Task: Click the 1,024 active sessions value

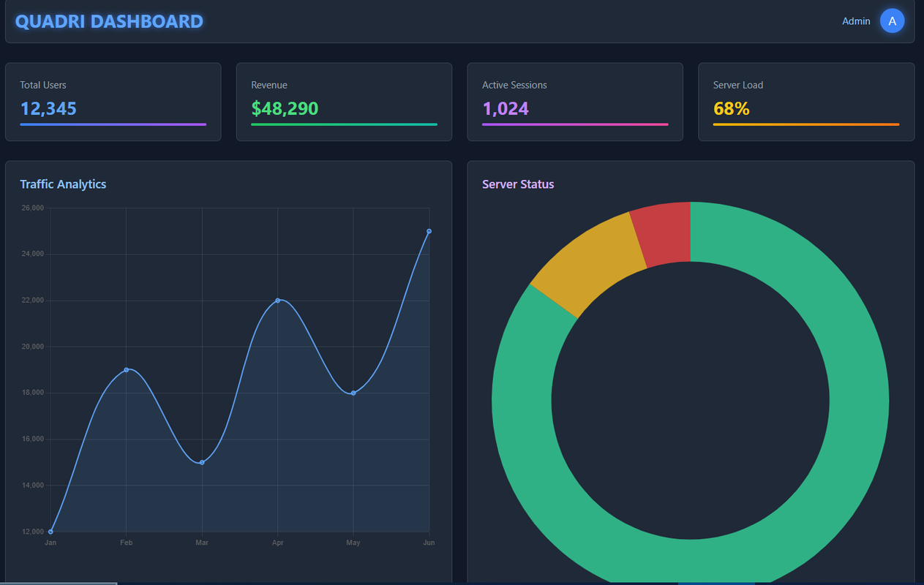Action: click(506, 108)
